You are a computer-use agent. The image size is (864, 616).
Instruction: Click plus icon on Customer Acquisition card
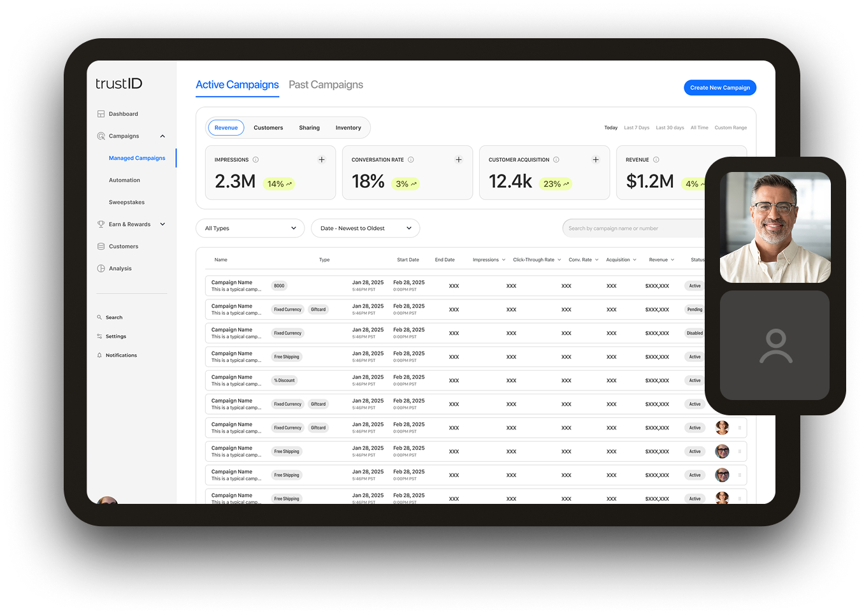596,160
